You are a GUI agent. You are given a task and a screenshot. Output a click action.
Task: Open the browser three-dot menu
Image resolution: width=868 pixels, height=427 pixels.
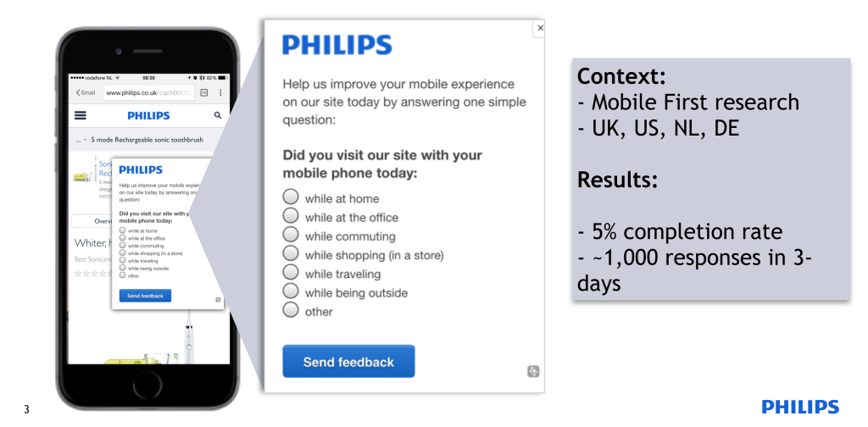(220, 91)
